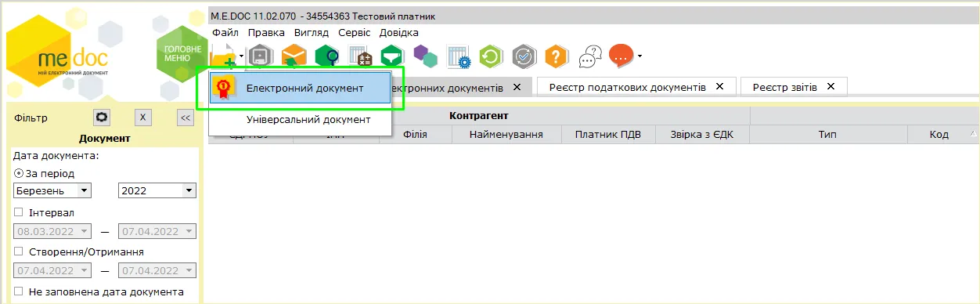
Task: Open the dropdown arrow beside the new document icon
Action: pos(242,56)
